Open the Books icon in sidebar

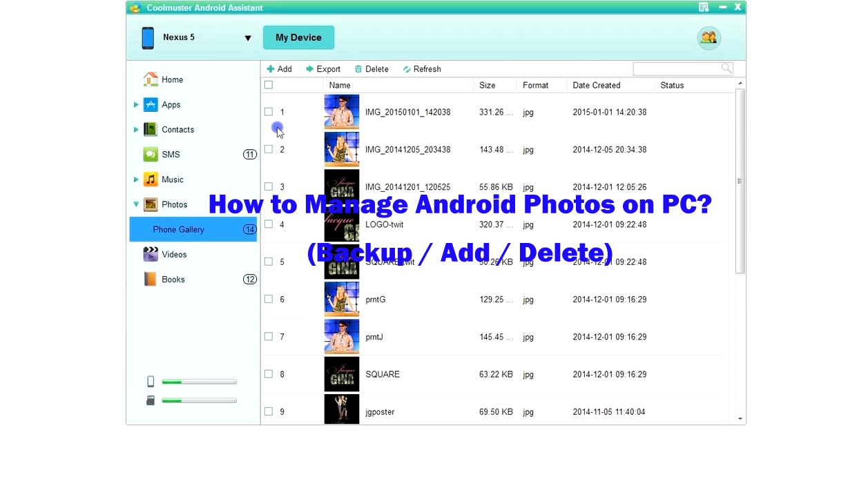[151, 279]
